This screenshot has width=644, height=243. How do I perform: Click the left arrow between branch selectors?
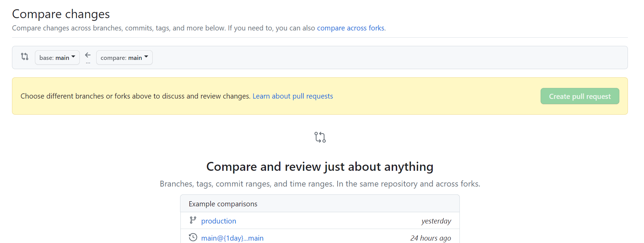(88, 55)
